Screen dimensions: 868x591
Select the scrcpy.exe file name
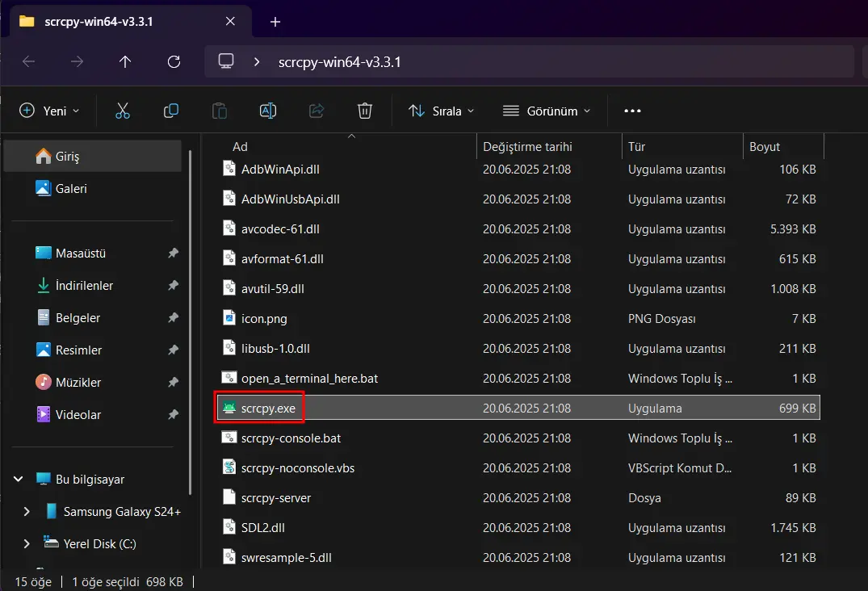[268, 409]
